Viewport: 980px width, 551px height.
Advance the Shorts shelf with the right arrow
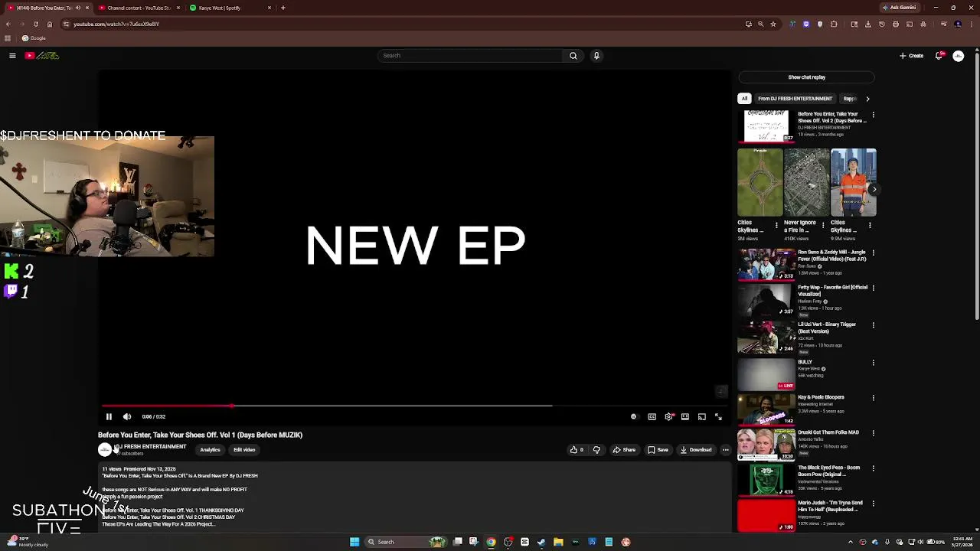pyautogui.click(x=874, y=189)
